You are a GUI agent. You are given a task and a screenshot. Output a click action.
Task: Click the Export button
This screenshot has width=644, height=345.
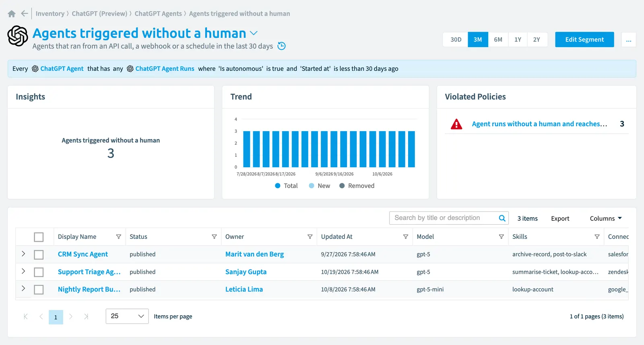pyautogui.click(x=560, y=218)
